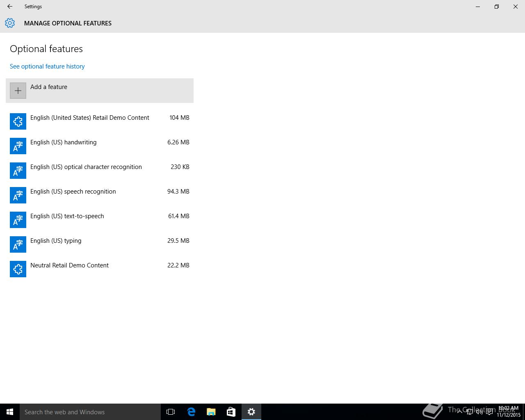Screen dimensions: 525x420
Task: Select the English (US) typing language icon
Action: [x=18, y=244]
